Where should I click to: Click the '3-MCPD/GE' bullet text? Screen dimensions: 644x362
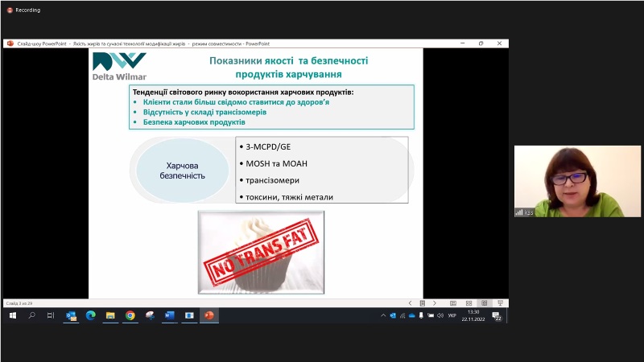pyautogui.click(x=268, y=146)
